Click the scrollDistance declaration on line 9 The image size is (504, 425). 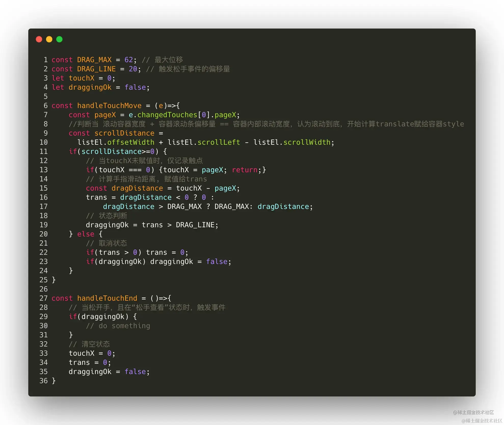pyautogui.click(x=124, y=133)
